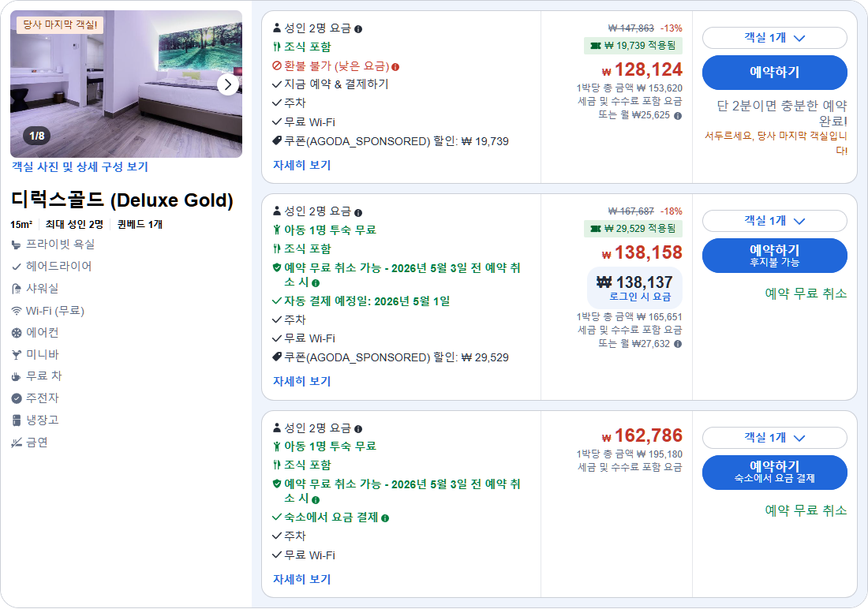
Task: Click the first 예약하기 button
Action: point(774,73)
